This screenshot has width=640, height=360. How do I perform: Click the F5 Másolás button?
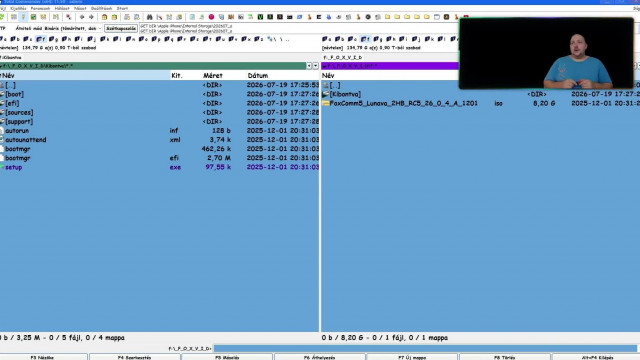tap(227, 357)
